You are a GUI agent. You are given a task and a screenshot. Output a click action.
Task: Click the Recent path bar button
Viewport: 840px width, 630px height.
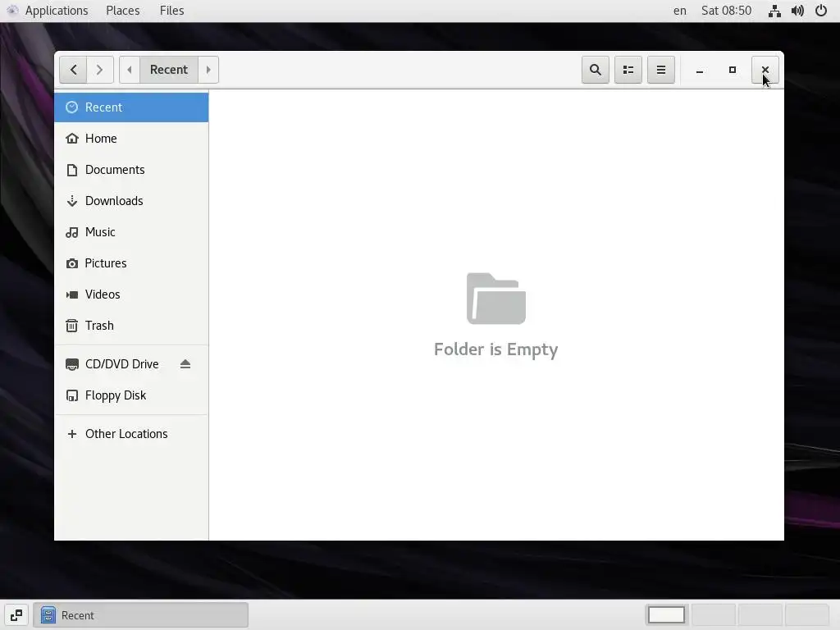pos(169,70)
